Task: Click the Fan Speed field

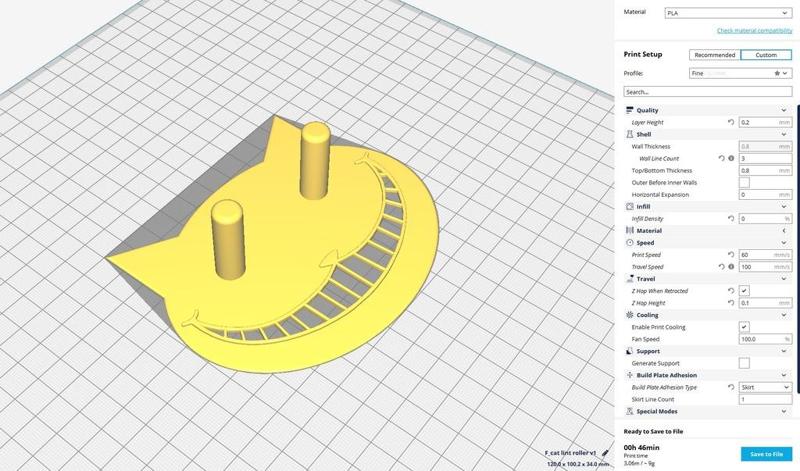Action: coord(765,339)
